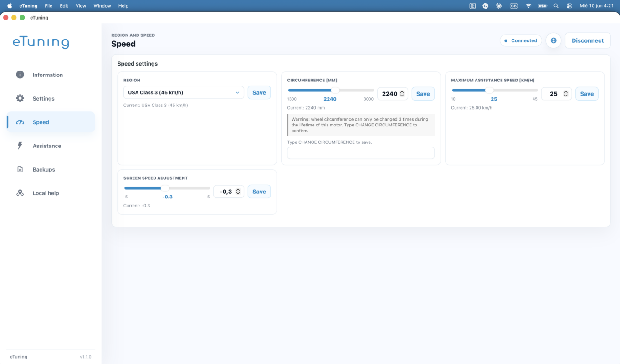
Task: Save the Screen speed adjustment
Action: (259, 192)
